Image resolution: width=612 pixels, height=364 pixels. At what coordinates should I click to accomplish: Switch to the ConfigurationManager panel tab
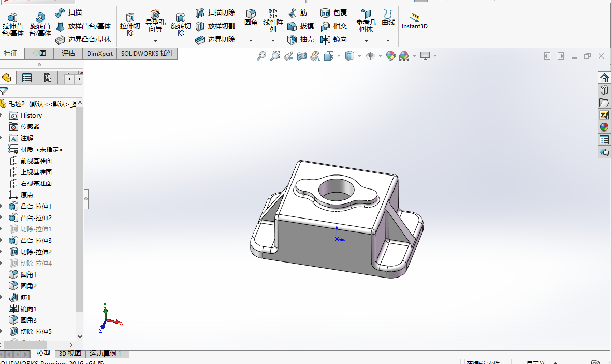coord(47,78)
